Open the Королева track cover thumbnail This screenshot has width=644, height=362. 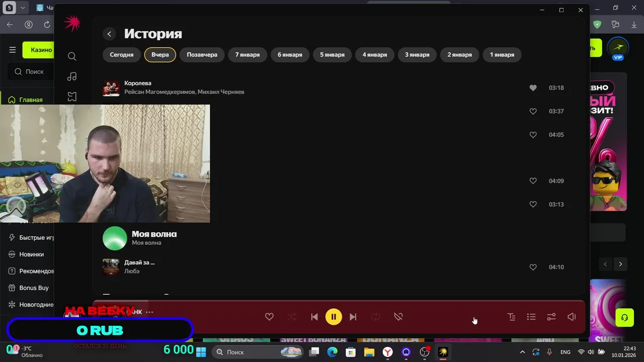[111, 87]
